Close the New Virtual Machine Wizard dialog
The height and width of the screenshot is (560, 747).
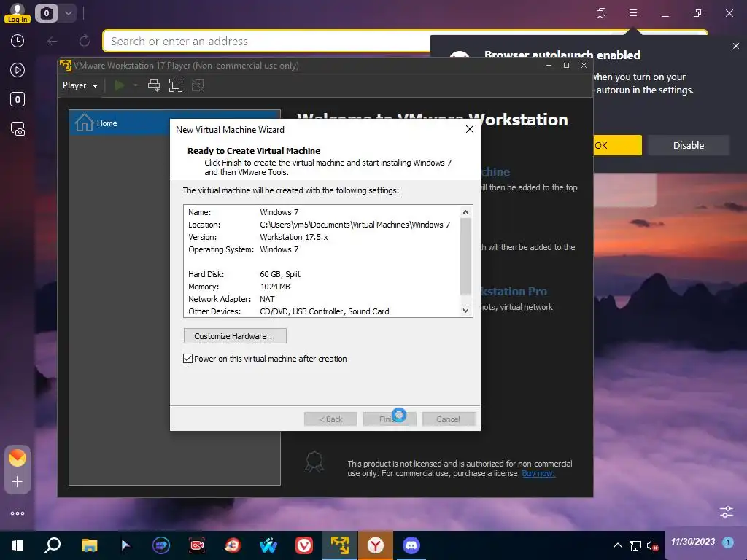point(470,130)
